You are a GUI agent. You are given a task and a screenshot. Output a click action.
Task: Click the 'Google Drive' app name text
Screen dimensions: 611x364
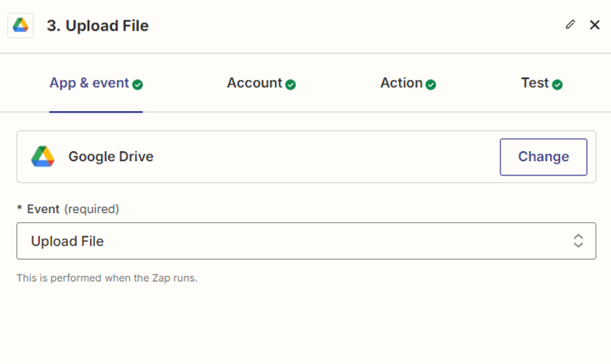tap(111, 157)
